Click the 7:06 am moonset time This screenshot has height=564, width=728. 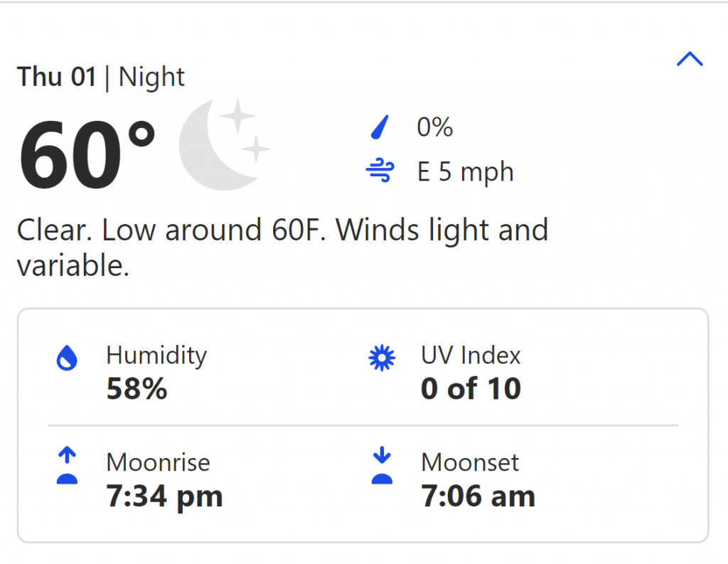478,496
